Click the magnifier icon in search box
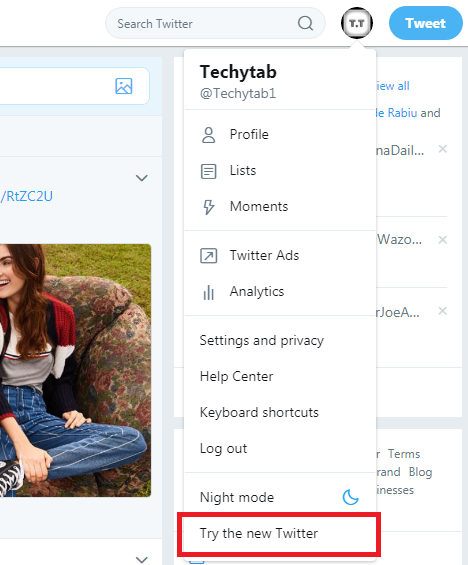The height and width of the screenshot is (565, 468). click(x=305, y=23)
